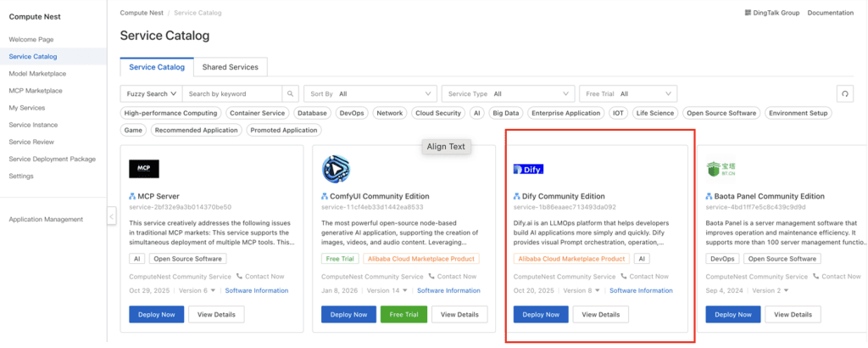The image size is (868, 348).
Task: Expand Version 14 dropdown on ComfyUI
Action: tap(387, 290)
